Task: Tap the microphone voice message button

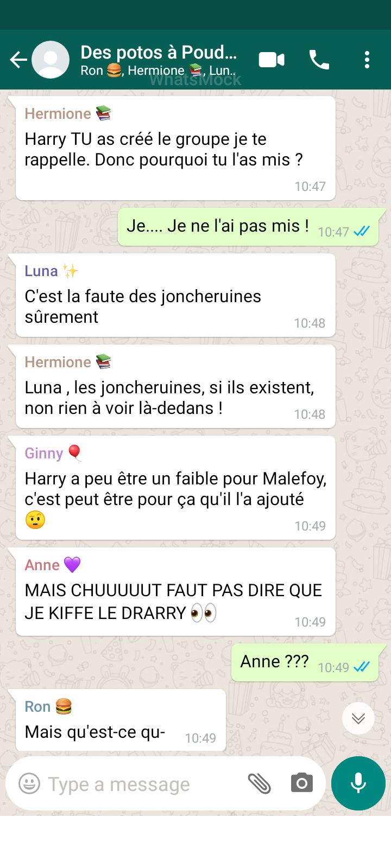Action: [358, 783]
